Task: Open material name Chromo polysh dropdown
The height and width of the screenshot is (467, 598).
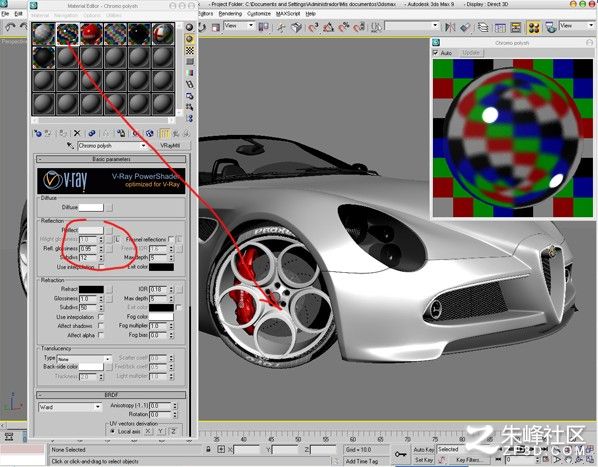Action: pos(143,145)
